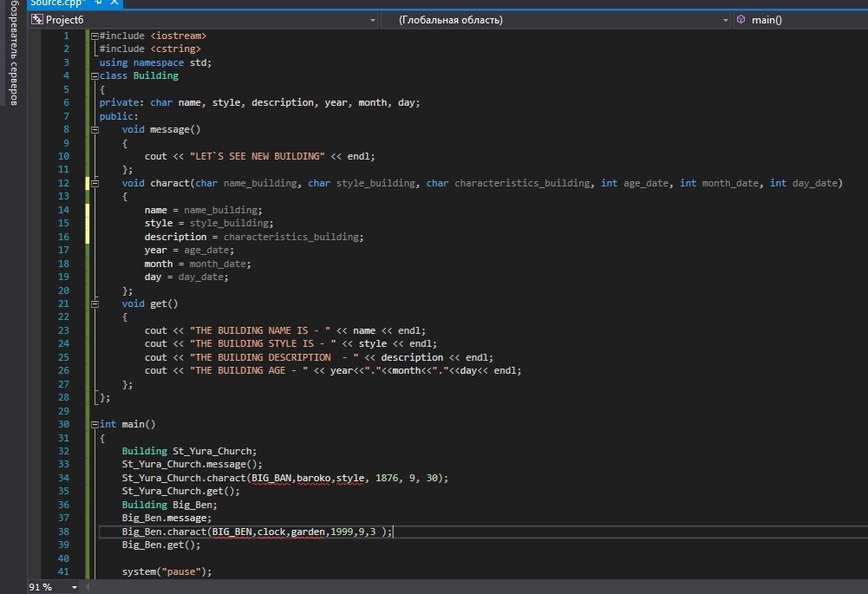This screenshot has height=594, width=868.
Task: Collapse the int main() function
Action: [x=95, y=425]
